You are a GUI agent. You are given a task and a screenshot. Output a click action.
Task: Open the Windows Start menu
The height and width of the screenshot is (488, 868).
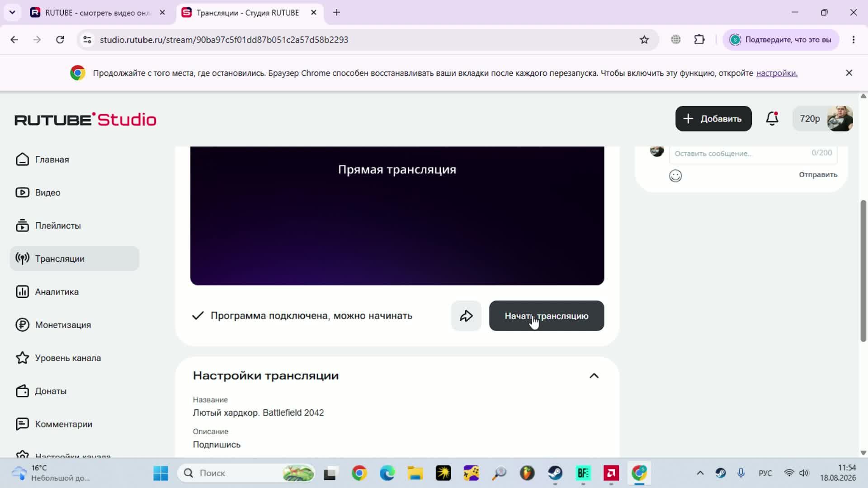click(160, 473)
